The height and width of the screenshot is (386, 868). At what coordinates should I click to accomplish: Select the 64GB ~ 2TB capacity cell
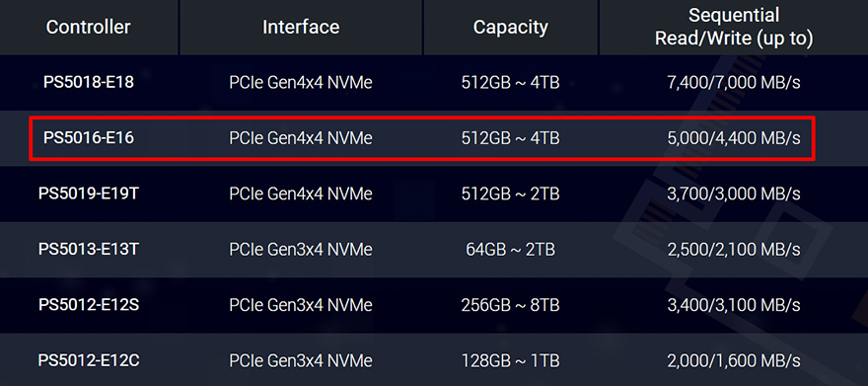tap(510, 250)
